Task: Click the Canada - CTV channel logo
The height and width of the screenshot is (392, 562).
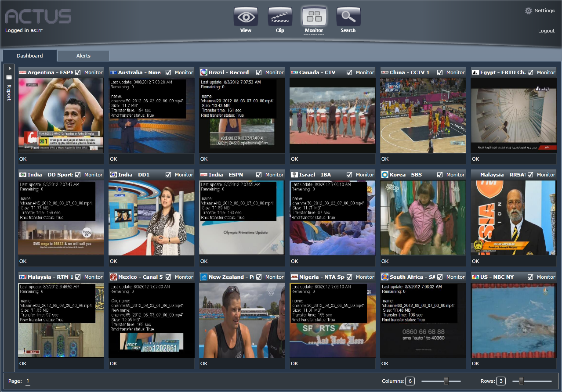Action: point(294,72)
